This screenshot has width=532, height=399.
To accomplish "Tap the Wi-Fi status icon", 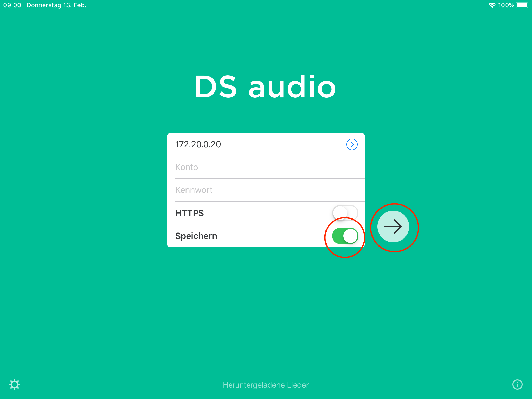I will [492, 5].
